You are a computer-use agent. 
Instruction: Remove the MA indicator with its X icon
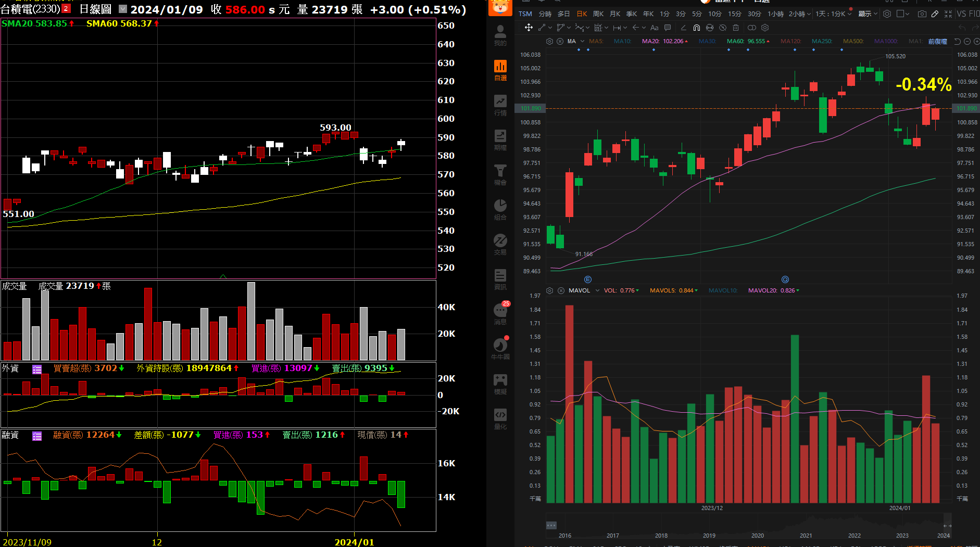[560, 41]
